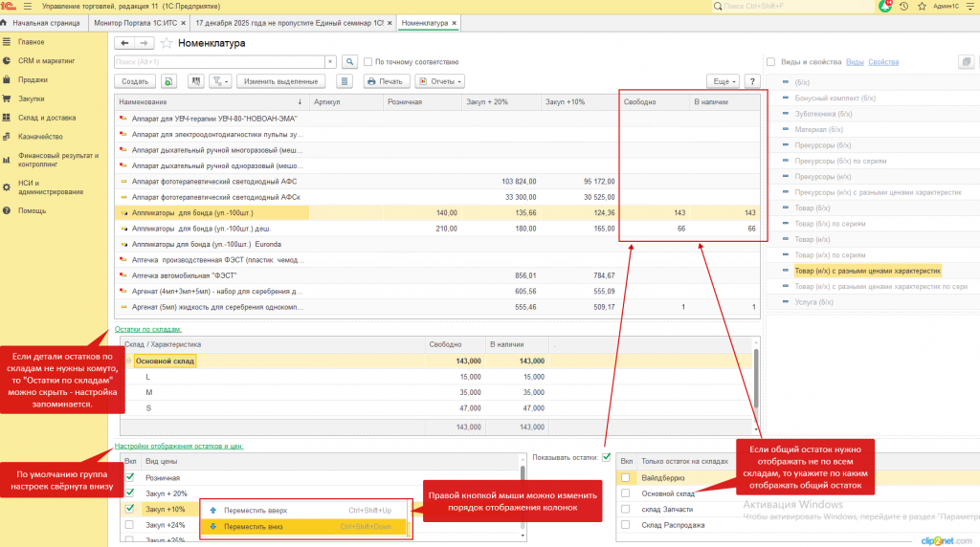Viewport: 980px width, 547px height.
Task: Open help with the question mark button
Action: pyautogui.click(x=752, y=81)
